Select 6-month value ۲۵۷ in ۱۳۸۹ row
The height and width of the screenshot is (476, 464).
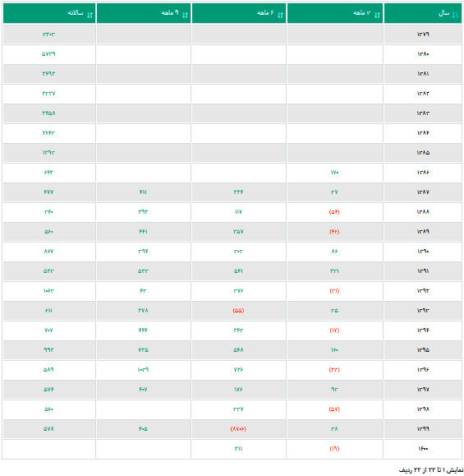[238, 232]
